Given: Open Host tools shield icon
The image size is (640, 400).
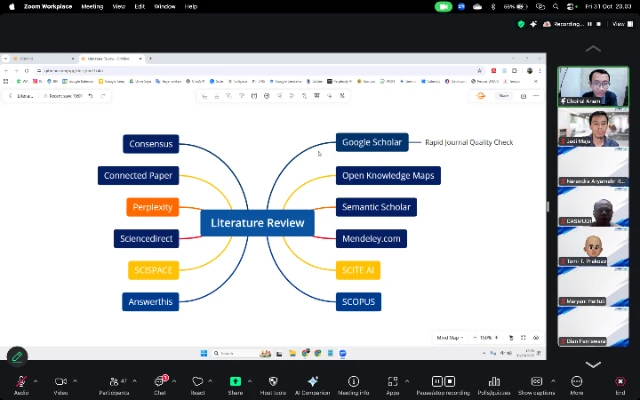Looking at the screenshot, I should point(272,382).
